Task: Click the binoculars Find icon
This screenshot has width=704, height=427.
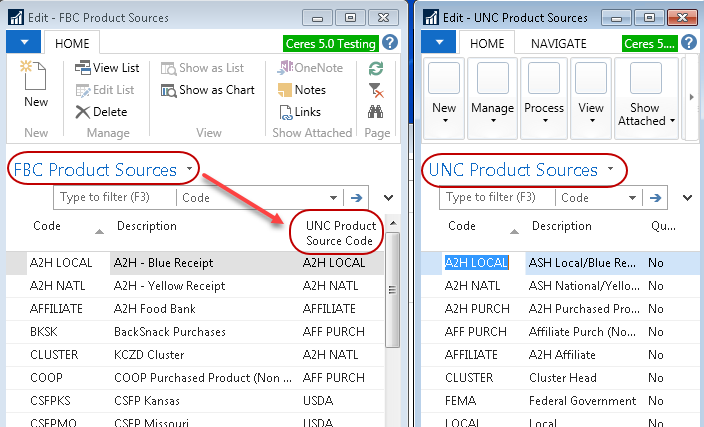Action: point(376,112)
